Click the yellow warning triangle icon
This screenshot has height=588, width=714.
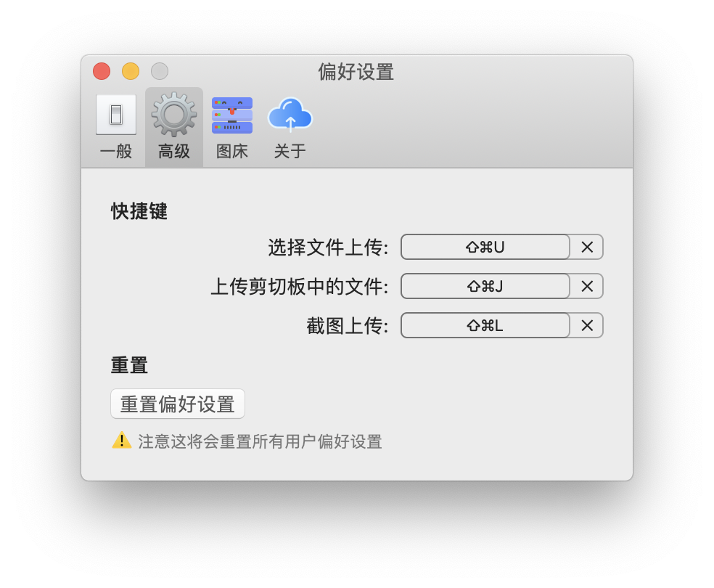pyautogui.click(x=122, y=441)
